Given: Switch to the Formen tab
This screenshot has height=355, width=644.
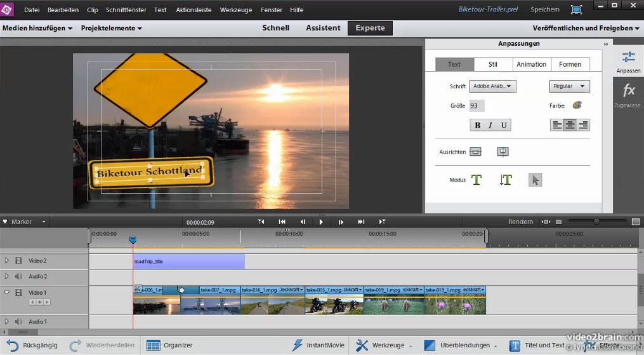Looking at the screenshot, I should (570, 64).
